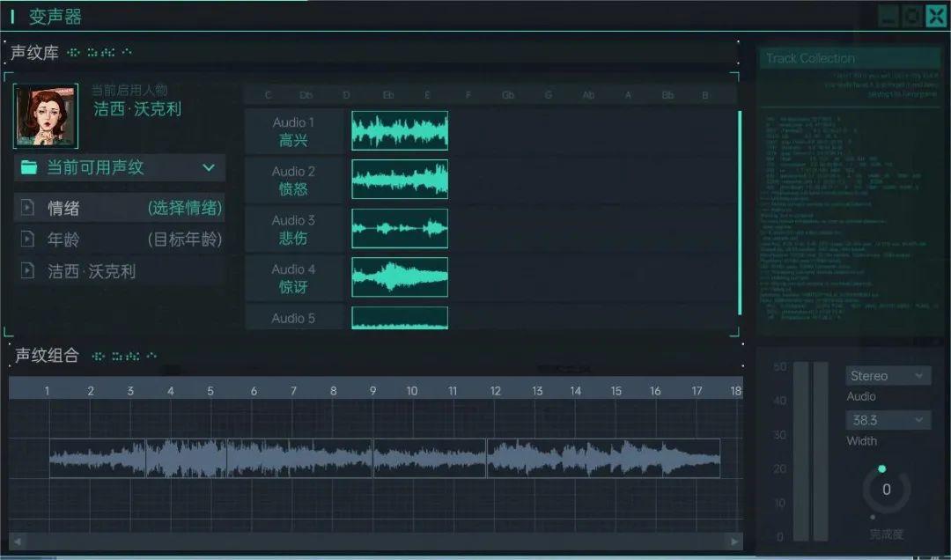Click the file icon next to 年龄
This screenshot has width=951, height=560.
click(x=27, y=239)
